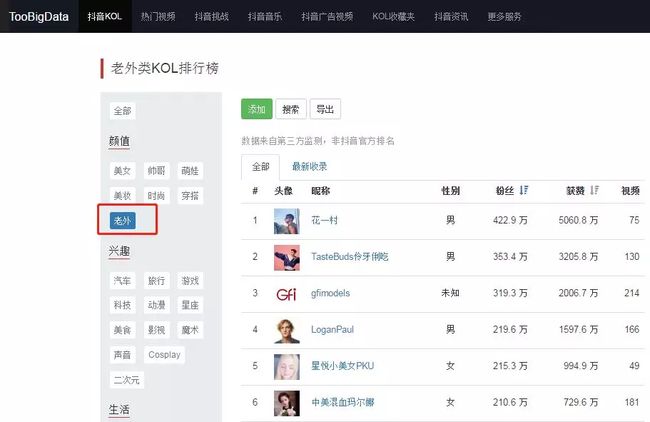Sort by 粉丝 using sort icon
This screenshot has height=422, width=650.
[524, 190]
